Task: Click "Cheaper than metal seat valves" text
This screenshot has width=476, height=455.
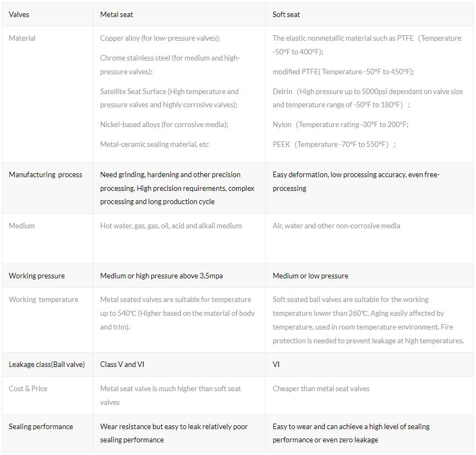Action: pos(321,388)
